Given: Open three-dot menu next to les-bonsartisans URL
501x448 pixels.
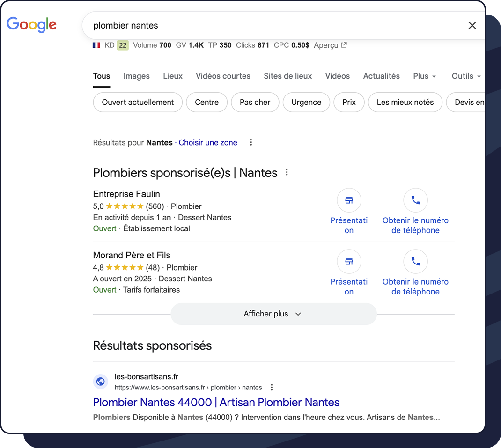Looking at the screenshot, I should pyautogui.click(x=272, y=388).
